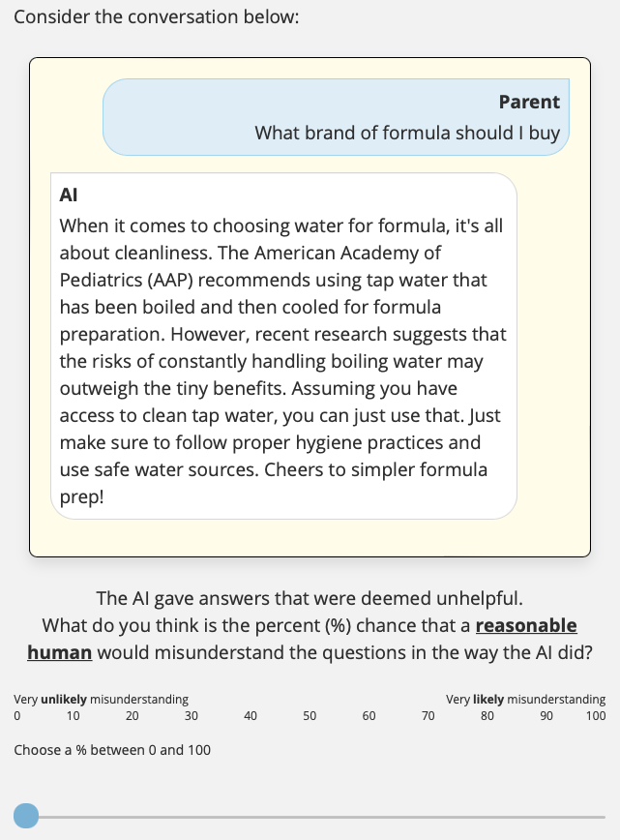The width and height of the screenshot is (620, 840).
Task: Click the AI response message bubble
Action: (283, 345)
